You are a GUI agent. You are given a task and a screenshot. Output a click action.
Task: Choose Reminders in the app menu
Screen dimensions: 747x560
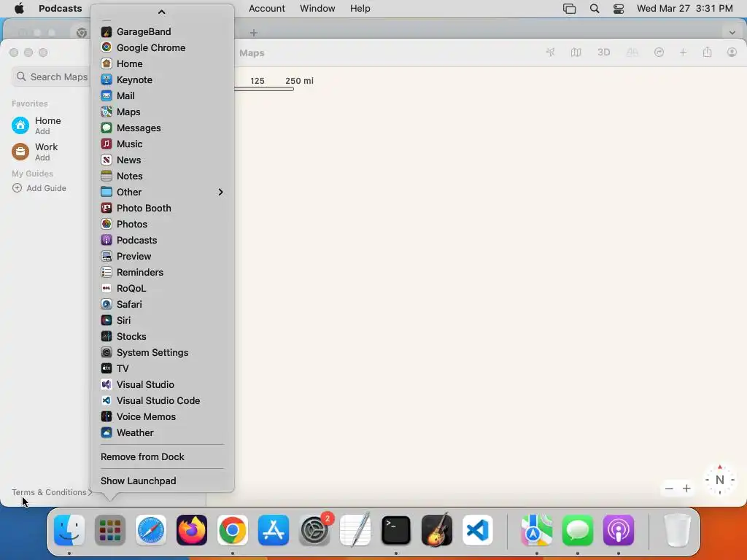click(x=162, y=272)
